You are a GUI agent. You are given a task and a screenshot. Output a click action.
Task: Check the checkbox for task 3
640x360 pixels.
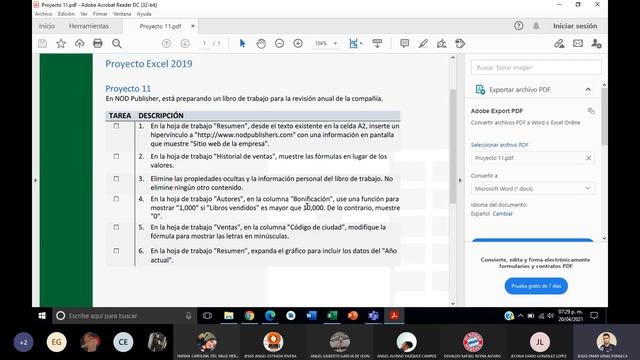[116, 179]
